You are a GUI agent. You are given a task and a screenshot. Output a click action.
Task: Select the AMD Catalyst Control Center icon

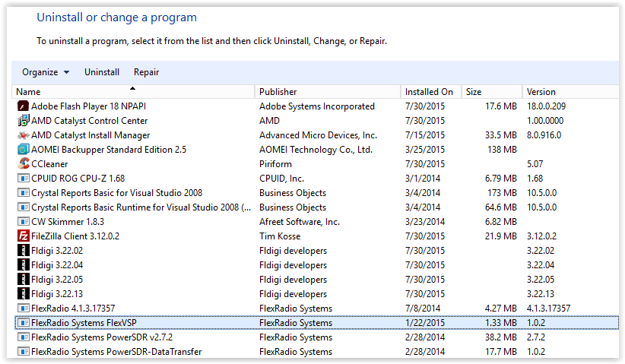click(x=23, y=120)
